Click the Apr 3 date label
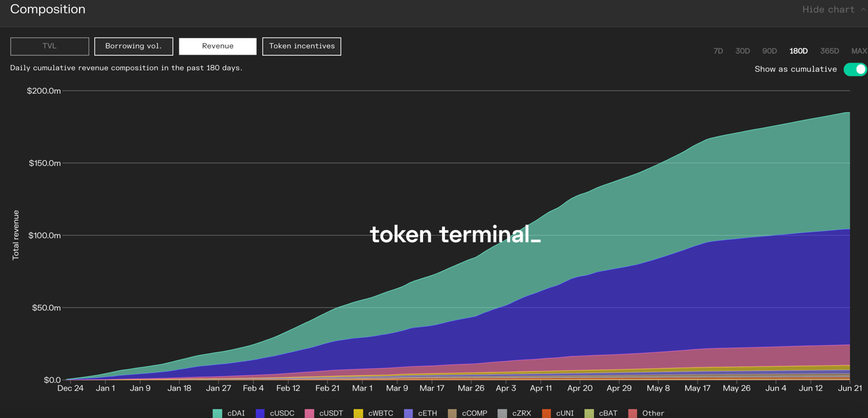 point(506,388)
